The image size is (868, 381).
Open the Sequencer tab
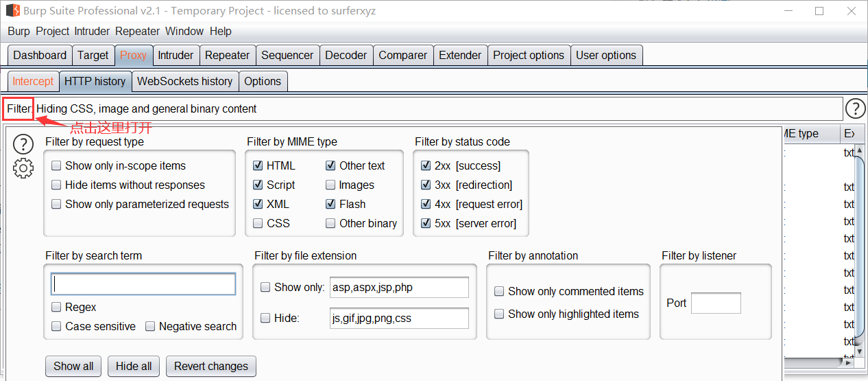pyautogui.click(x=287, y=56)
